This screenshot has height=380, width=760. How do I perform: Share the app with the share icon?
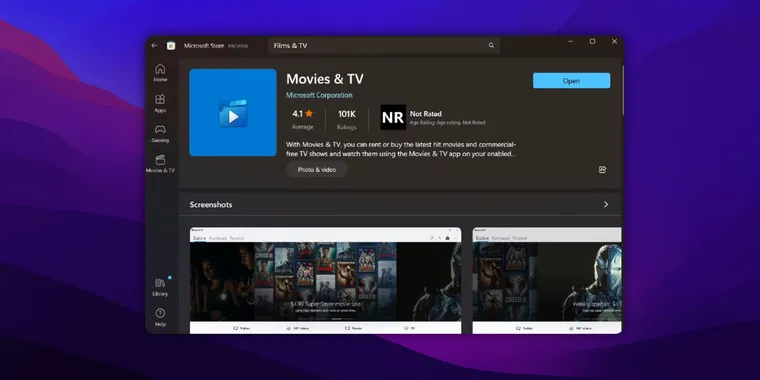coord(602,170)
